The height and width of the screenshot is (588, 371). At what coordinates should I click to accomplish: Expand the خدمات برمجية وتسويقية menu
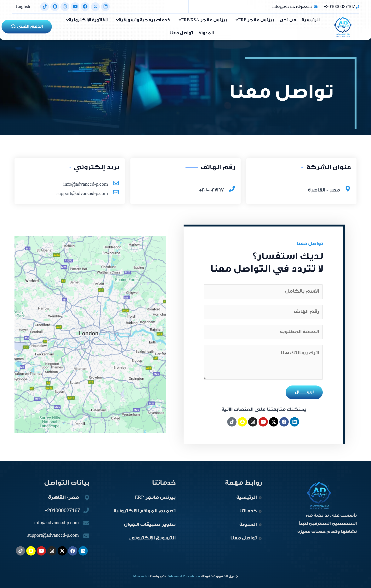point(143,20)
